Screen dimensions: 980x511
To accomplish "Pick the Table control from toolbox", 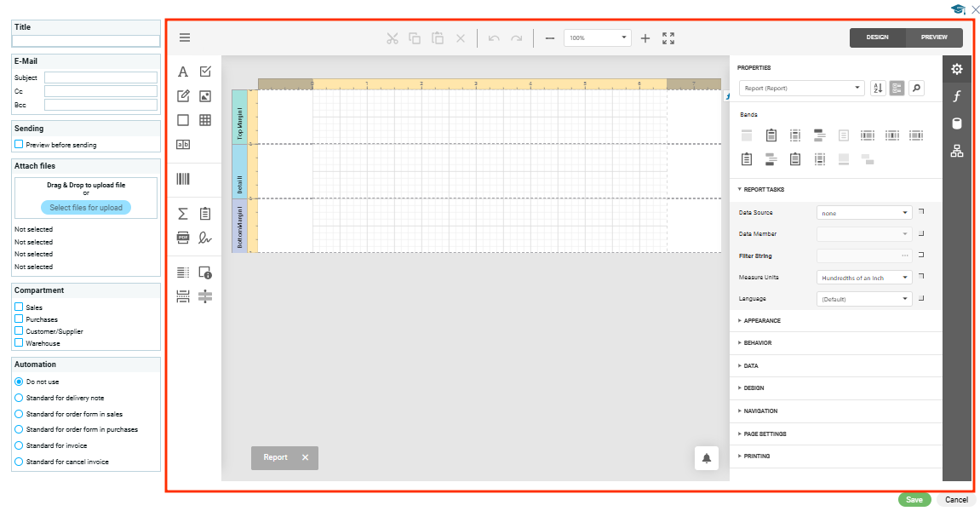I will coord(205,120).
